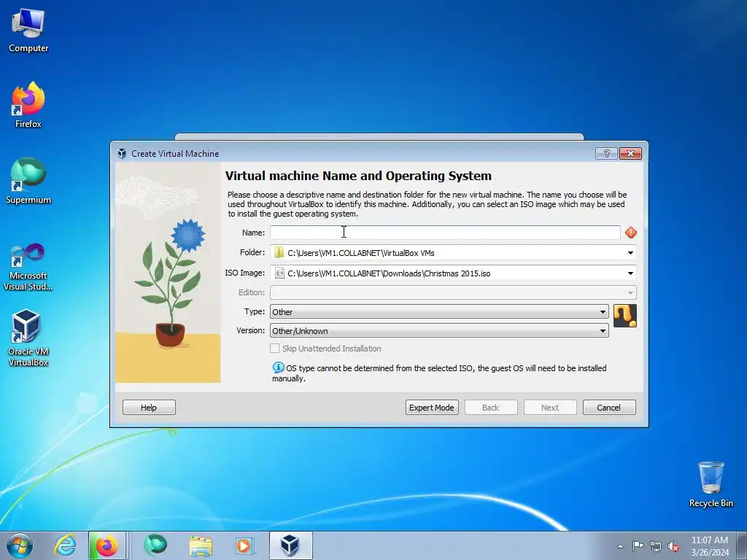Image resolution: width=747 pixels, height=560 pixels.
Task: Click the taskbar clock showing 11:07 AM
Action: pyautogui.click(x=710, y=545)
